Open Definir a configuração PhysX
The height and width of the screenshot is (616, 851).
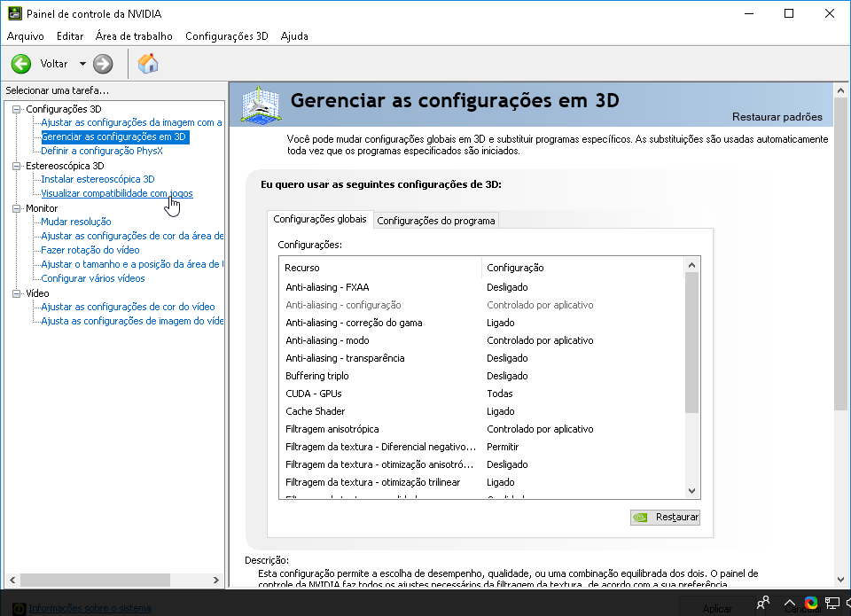(102, 151)
